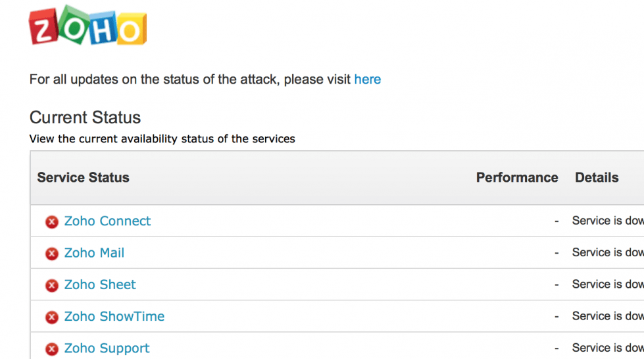Click the Zoho Connect 'Service is down' detail text
This screenshot has height=359, width=644.
click(x=607, y=221)
